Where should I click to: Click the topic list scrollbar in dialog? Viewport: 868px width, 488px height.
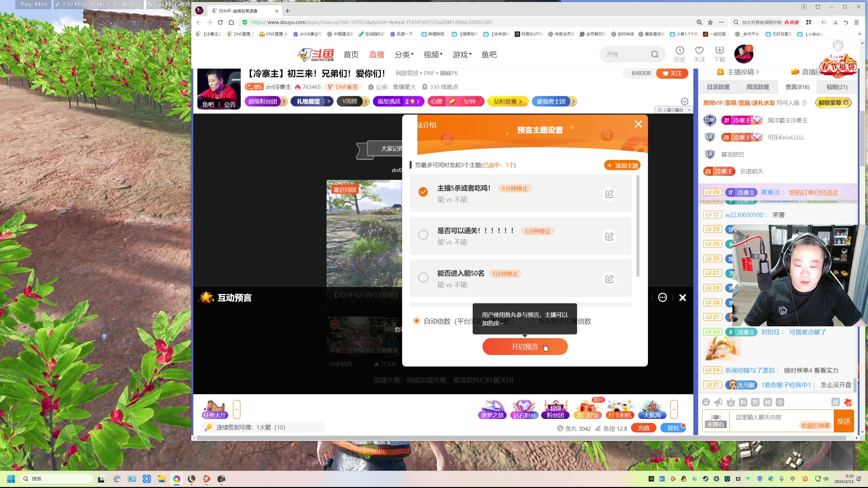tap(638, 226)
